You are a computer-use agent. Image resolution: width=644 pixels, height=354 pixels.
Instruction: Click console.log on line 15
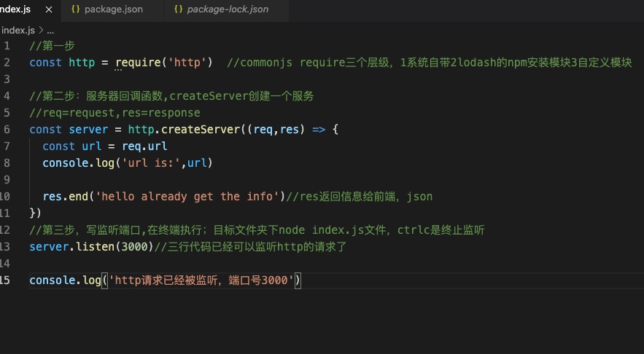tap(66, 280)
